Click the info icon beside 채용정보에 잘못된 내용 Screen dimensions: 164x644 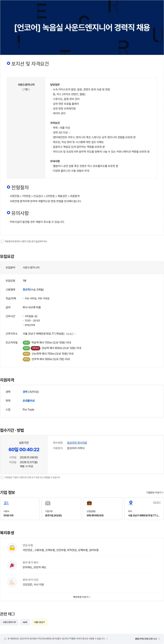[2, 241]
